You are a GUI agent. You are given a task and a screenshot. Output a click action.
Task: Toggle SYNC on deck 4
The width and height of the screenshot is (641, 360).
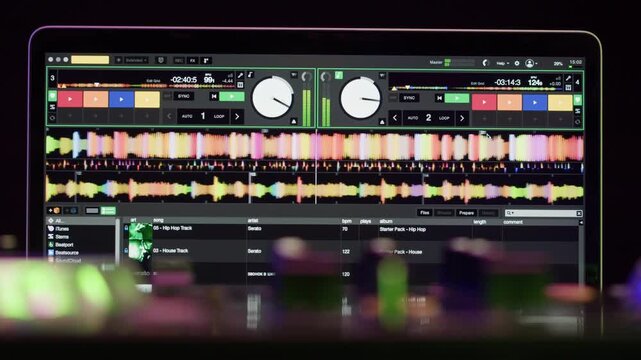click(x=409, y=98)
